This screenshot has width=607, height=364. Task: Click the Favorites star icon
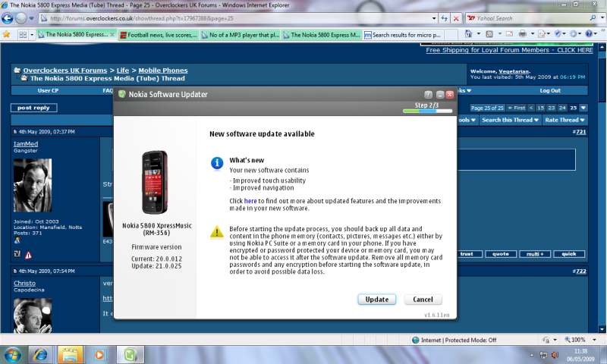7,34
